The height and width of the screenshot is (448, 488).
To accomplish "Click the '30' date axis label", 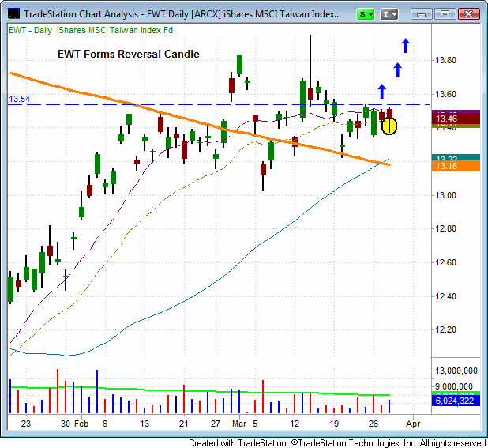I will coord(66,424).
